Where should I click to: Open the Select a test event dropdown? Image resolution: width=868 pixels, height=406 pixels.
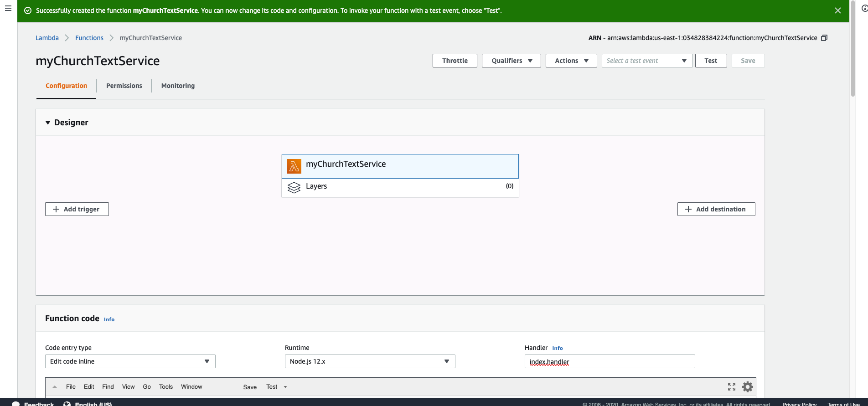647,61
